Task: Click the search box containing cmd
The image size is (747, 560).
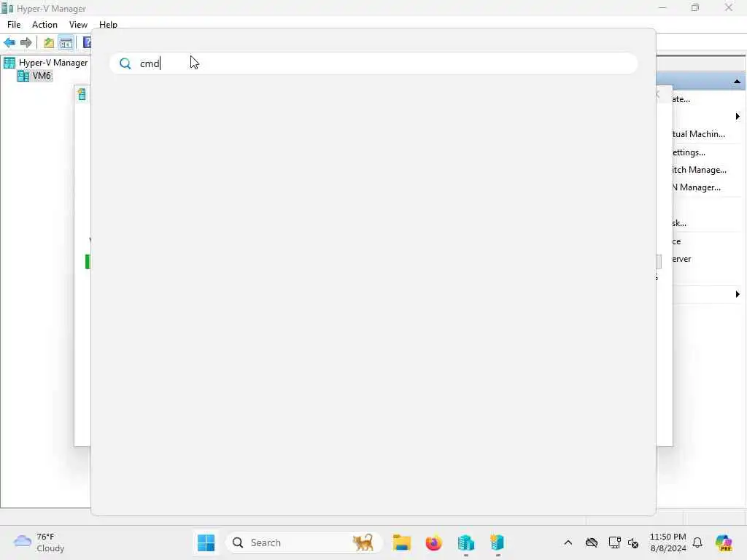Action: (373, 63)
